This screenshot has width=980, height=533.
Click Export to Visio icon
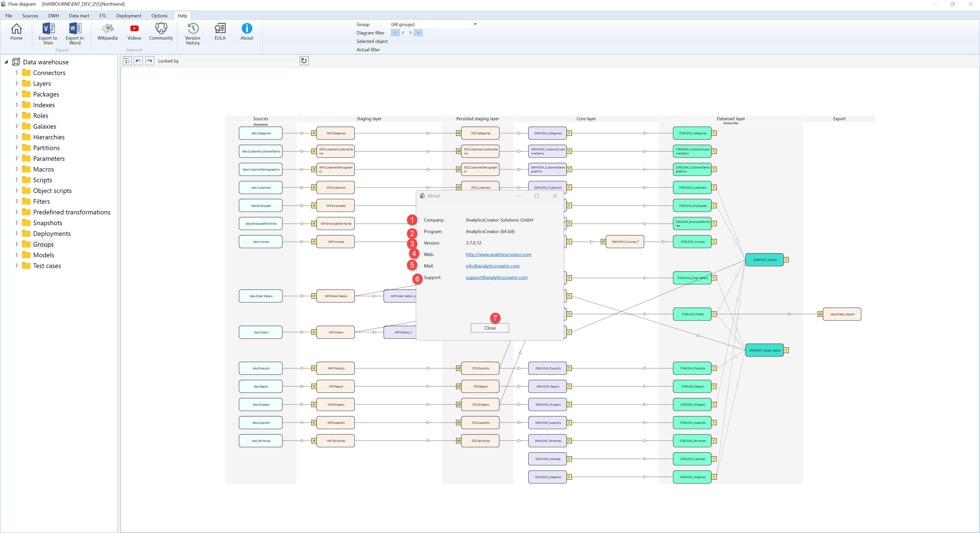pyautogui.click(x=48, y=29)
